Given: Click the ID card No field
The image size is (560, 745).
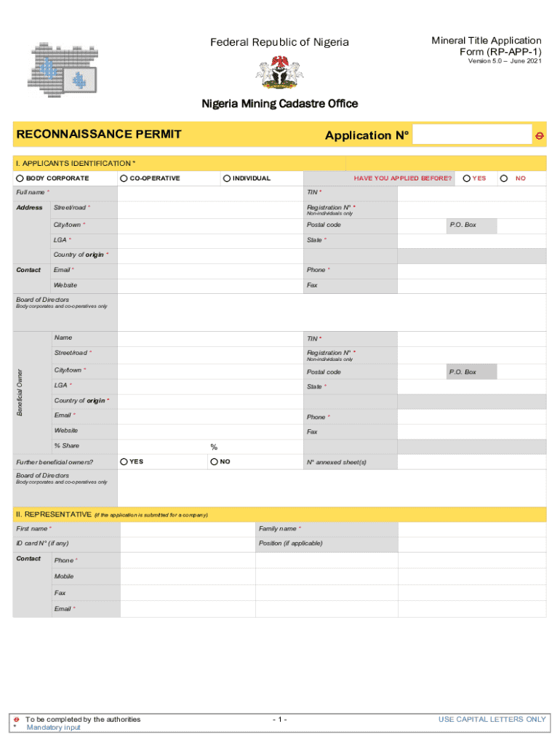Looking at the screenshot, I should pyautogui.click(x=187, y=544).
